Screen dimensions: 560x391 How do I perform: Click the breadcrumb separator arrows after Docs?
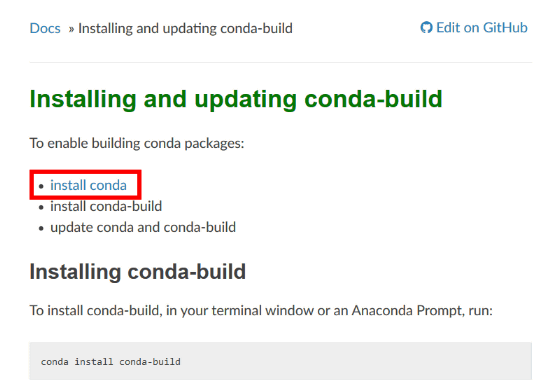click(x=71, y=29)
